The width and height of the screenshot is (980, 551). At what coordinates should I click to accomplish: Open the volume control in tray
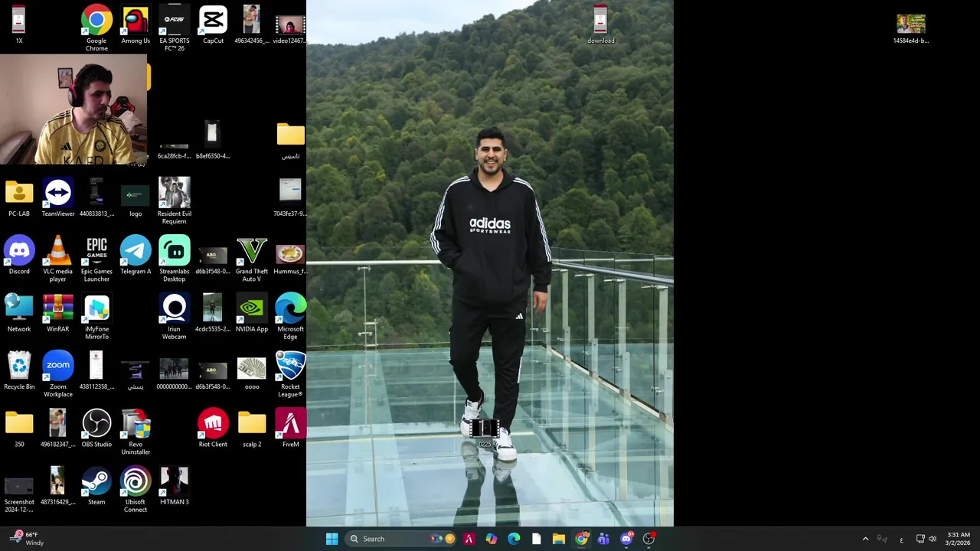[932, 539]
